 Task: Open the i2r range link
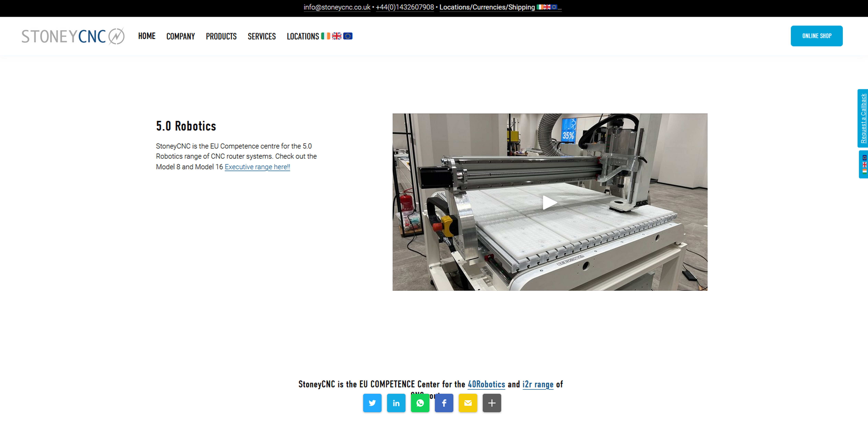click(538, 384)
